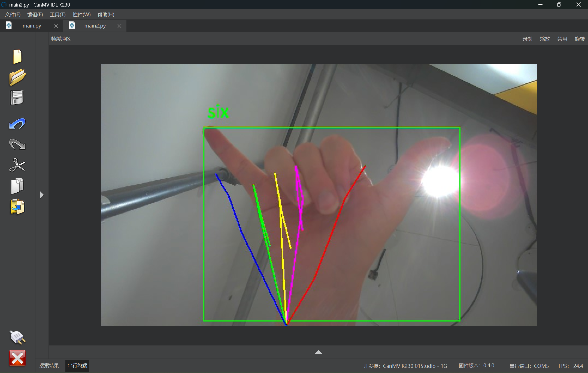Click the serial port COM5 status
The image size is (588, 373).
(x=529, y=366)
